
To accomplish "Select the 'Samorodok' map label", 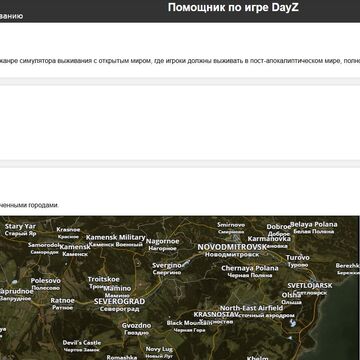I will 44,245.
